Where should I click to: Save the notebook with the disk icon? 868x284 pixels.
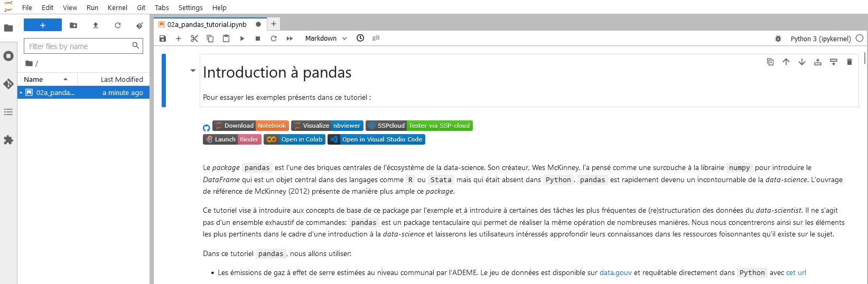pyautogui.click(x=163, y=39)
